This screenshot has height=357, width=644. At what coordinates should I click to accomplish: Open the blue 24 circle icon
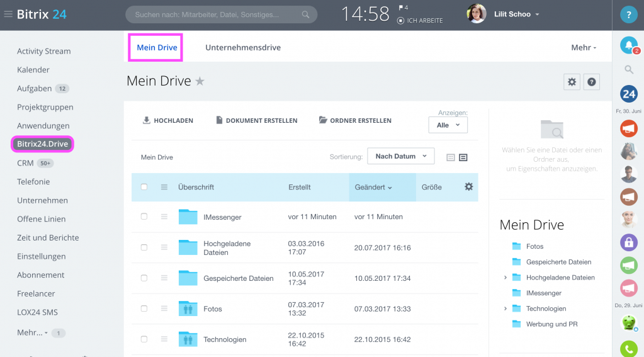pyautogui.click(x=628, y=94)
